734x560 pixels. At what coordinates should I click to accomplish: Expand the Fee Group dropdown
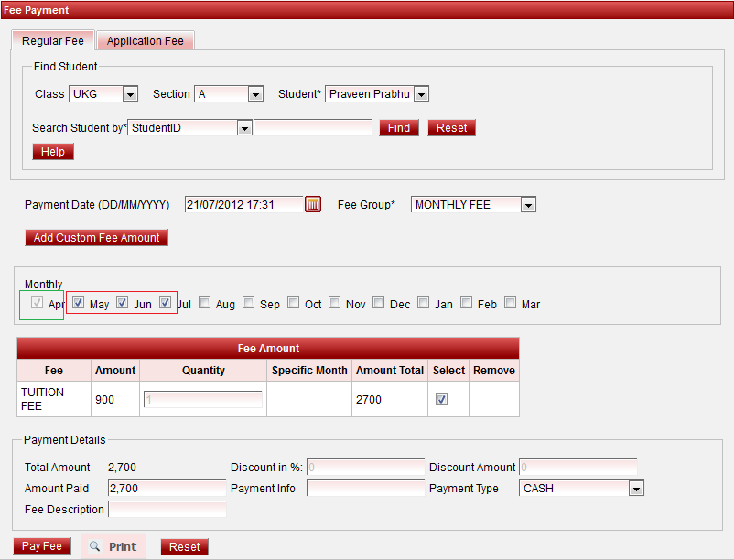[528, 205]
